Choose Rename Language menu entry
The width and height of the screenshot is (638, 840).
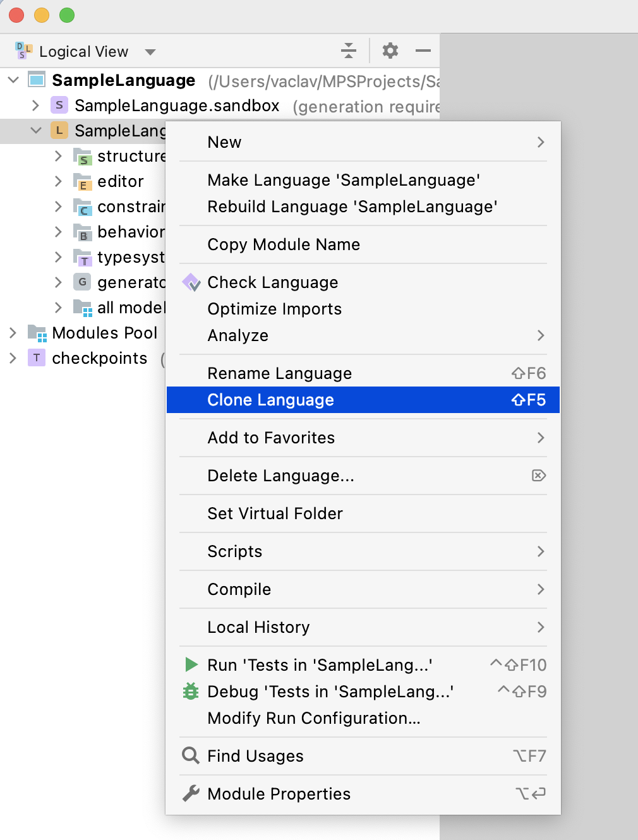279,373
